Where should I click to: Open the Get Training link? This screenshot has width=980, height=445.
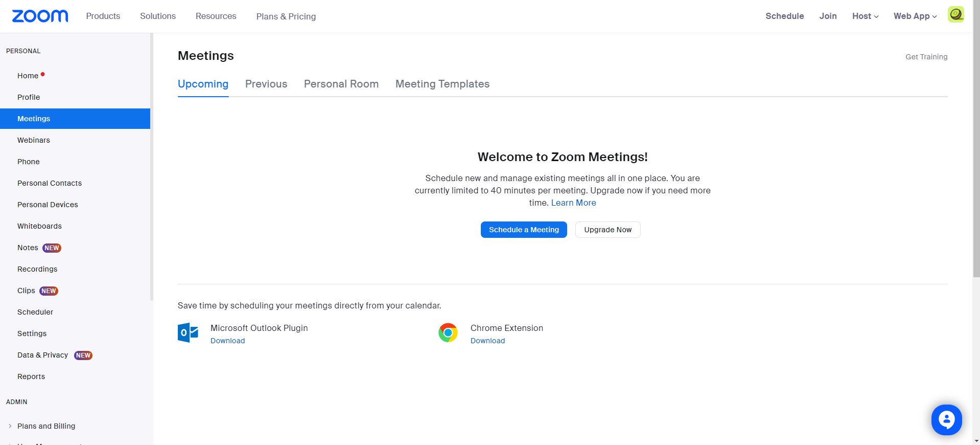point(926,57)
